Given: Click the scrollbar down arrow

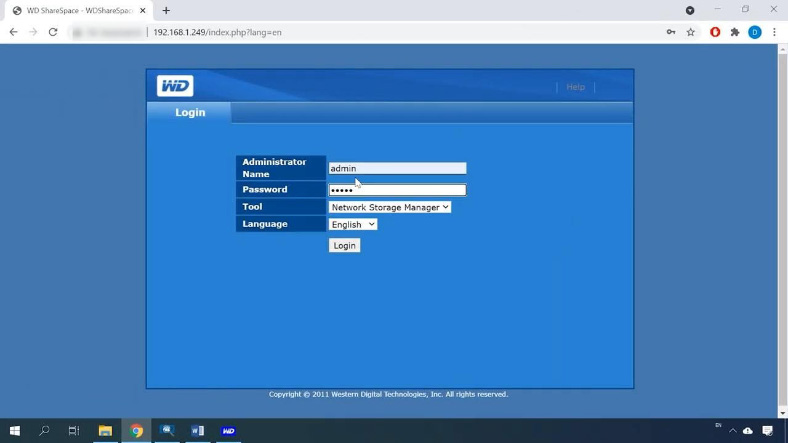Looking at the screenshot, I should tap(782, 413).
